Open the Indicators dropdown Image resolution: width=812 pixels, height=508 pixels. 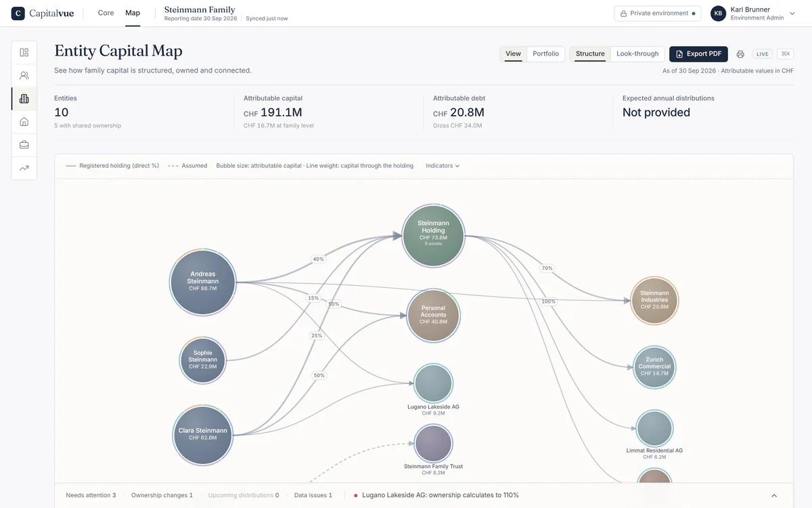(443, 166)
